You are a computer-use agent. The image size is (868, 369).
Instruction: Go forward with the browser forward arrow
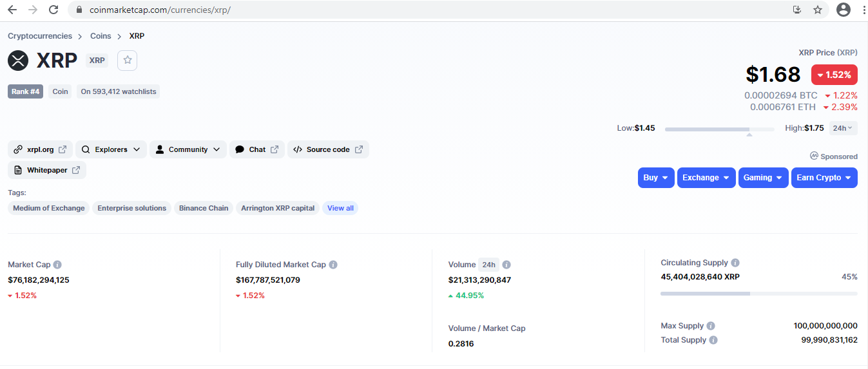33,10
